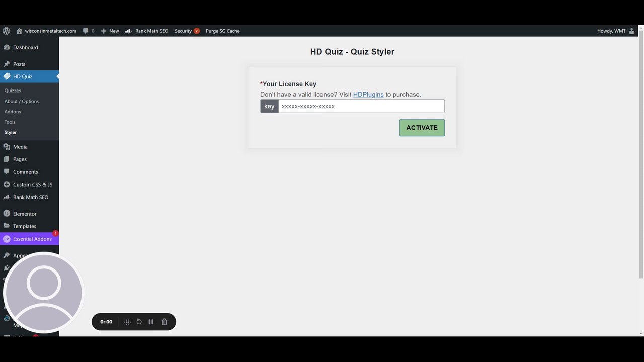Click the Posts pushpin icon
This screenshot has width=644, height=362.
(x=7, y=64)
